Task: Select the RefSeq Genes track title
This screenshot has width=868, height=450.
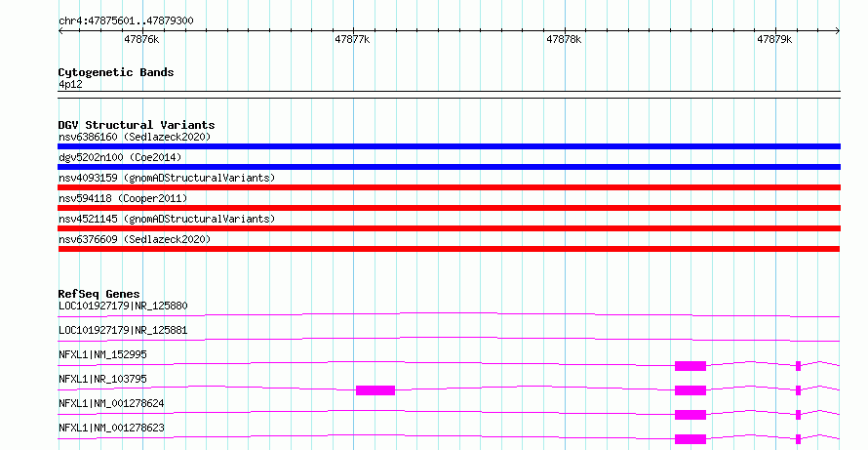Action: pos(99,294)
